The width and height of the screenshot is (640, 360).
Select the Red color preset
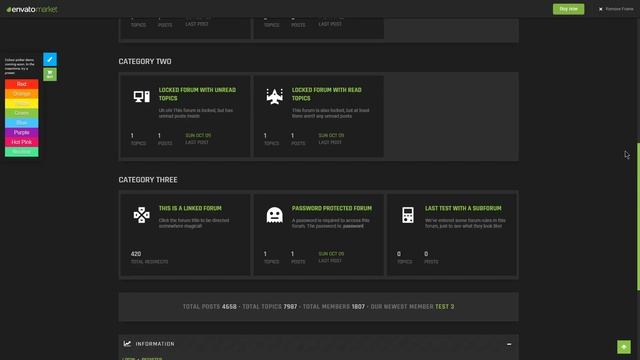22,84
